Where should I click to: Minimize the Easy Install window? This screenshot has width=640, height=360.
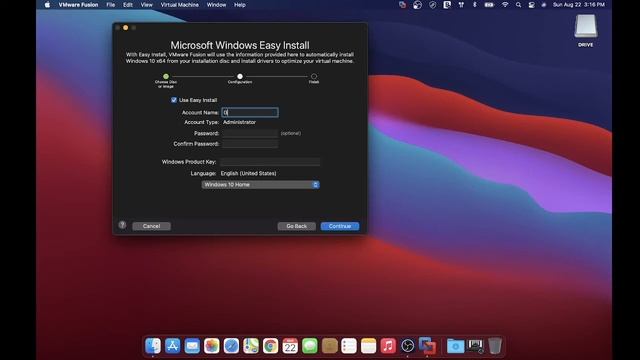126,27
